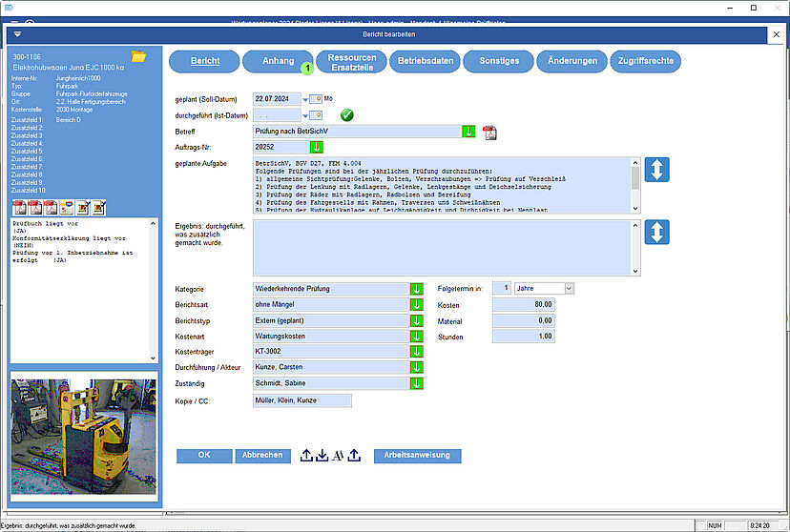Viewport: 790px width, 532px height.
Task: Open the Berichtsart green arrow selector
Action: pos(416,304)
